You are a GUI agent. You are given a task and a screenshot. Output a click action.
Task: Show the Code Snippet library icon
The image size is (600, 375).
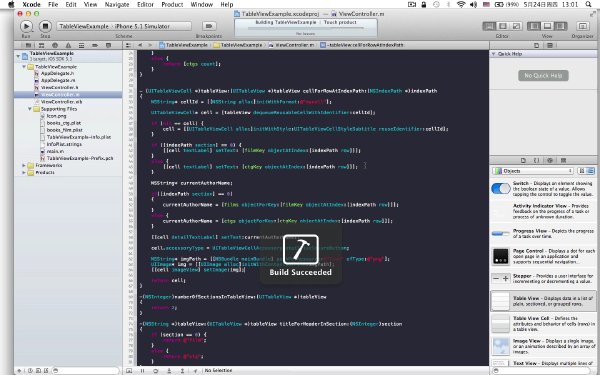pos(536,160)
